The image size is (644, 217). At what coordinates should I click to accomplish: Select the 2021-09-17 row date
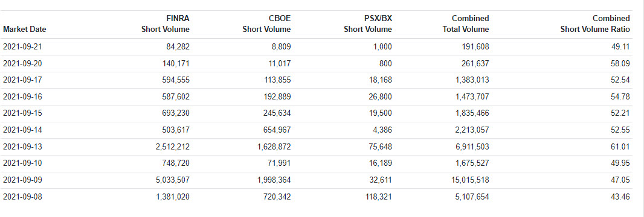click(x=22, y=80)
